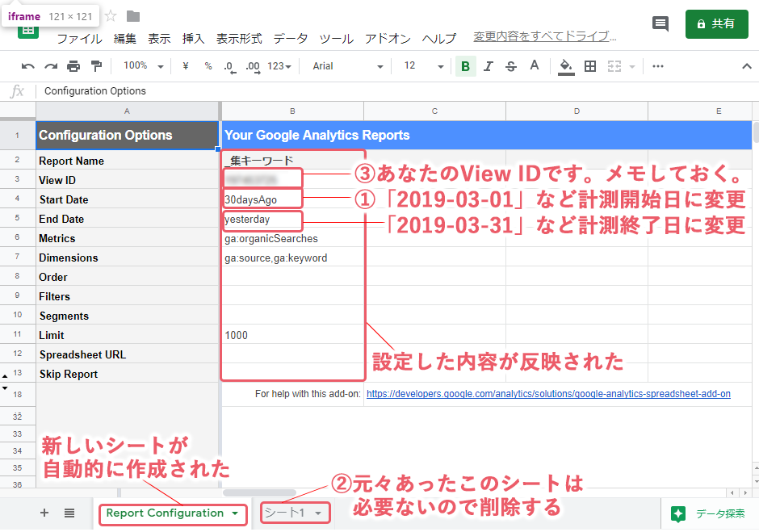
Task: Open the 表示形式 menu
Action: 239,39
